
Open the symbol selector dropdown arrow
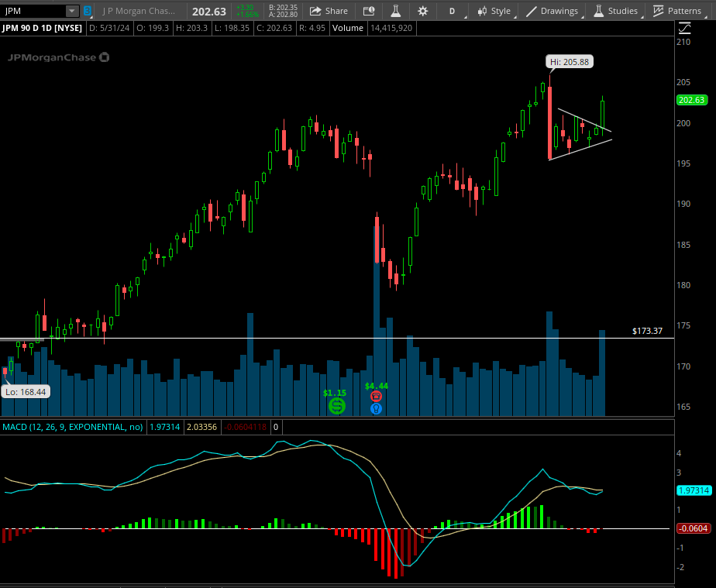[x=72, y=11]
